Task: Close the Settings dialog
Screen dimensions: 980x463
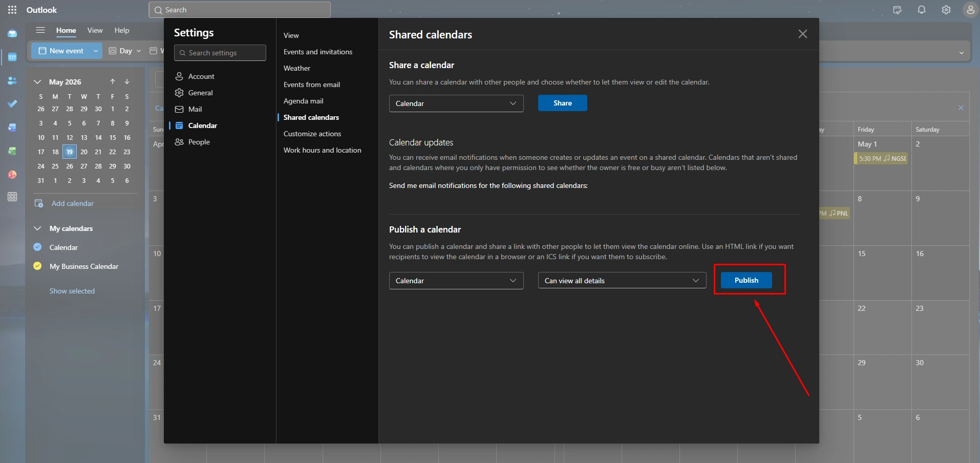Action: click(x=803, y=34)
